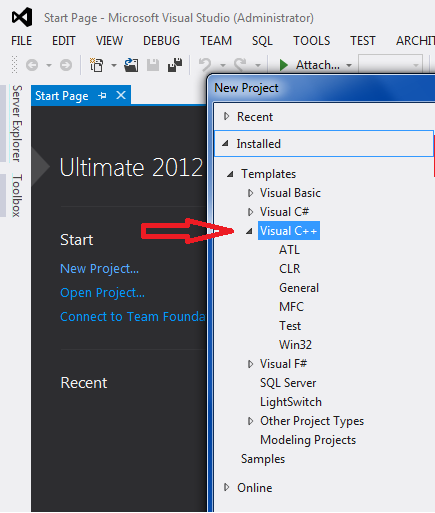Screen dimensions: 435x513
Task: Open the Undo history dropdown arrow
Action: point(223,65)
